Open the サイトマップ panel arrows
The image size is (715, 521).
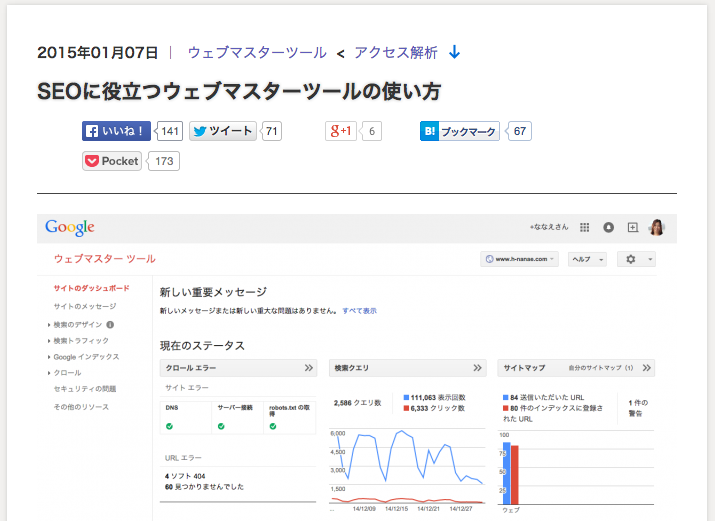[646, 368]
